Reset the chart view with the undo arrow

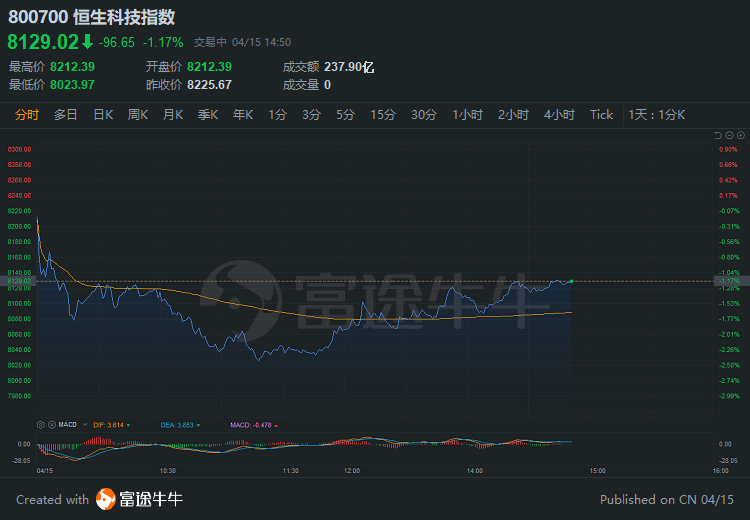point(717,135)
